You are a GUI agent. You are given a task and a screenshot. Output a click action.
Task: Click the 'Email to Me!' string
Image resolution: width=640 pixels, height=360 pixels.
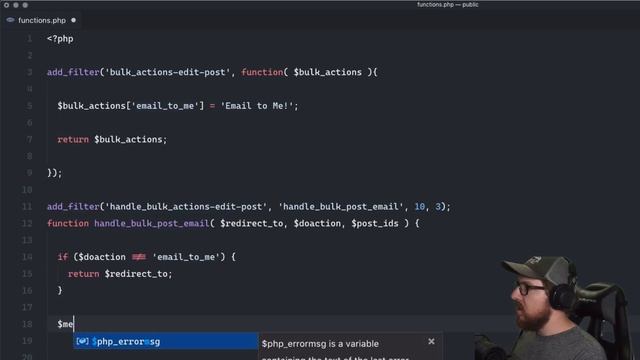tap(257, 106)
